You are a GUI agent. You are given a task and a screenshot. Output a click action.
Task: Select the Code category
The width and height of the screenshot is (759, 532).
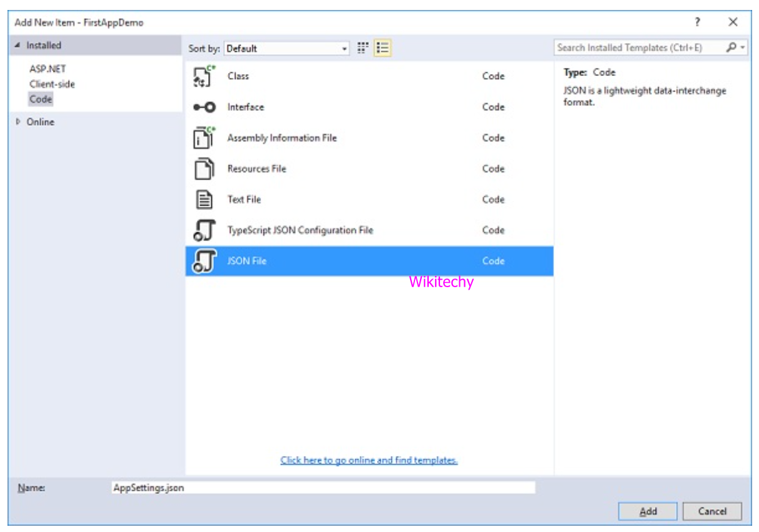point(41,99)
